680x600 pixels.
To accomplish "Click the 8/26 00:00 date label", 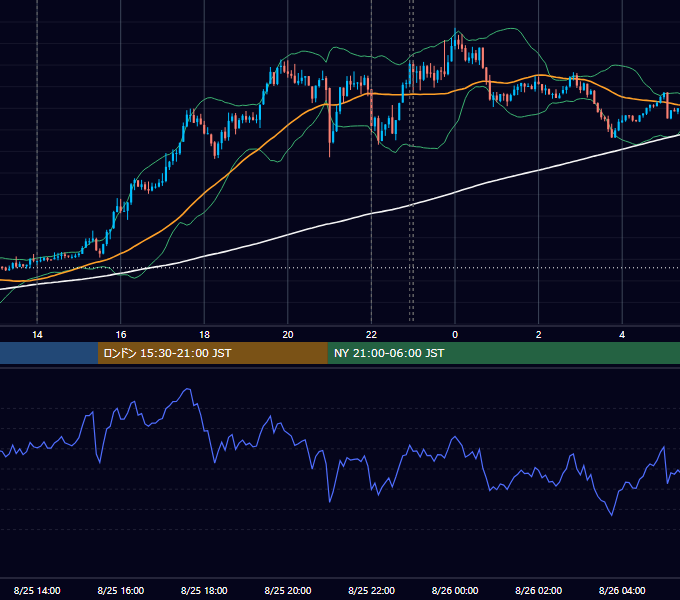I will pyautogui.click(x=455, y=590).
